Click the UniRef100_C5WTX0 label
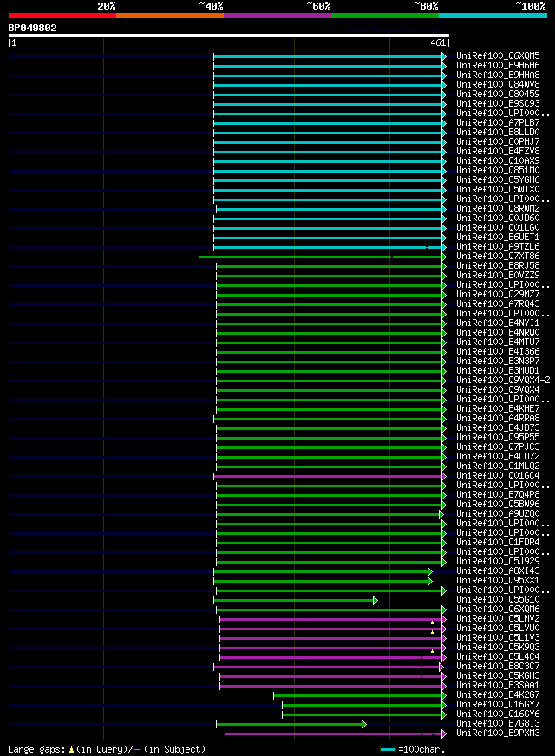Screen dimensions: 555x756 (x=498, y=190)
